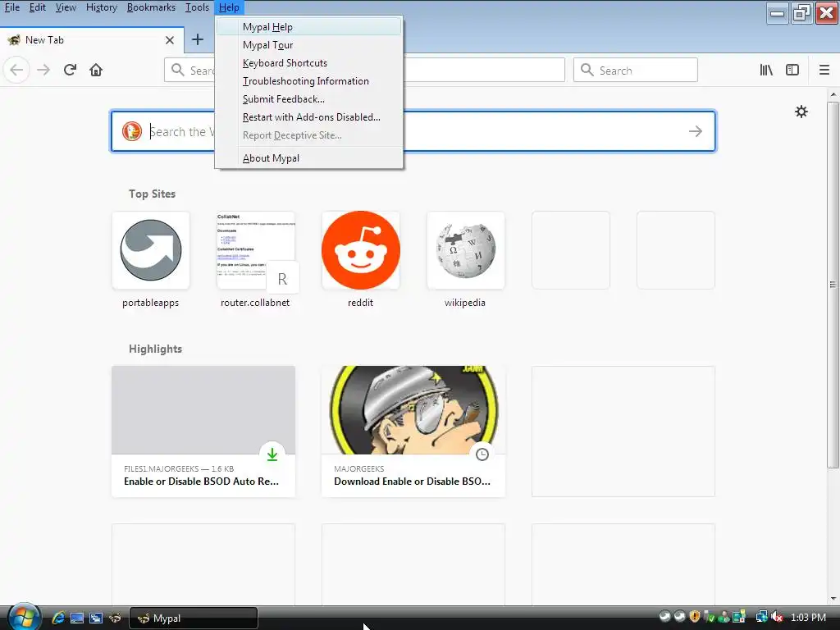The width and height of the screenshot is (840, 630).
Task: Click the Forward navigation arrow
Action: pyautogui.click(x=43, y=71)
